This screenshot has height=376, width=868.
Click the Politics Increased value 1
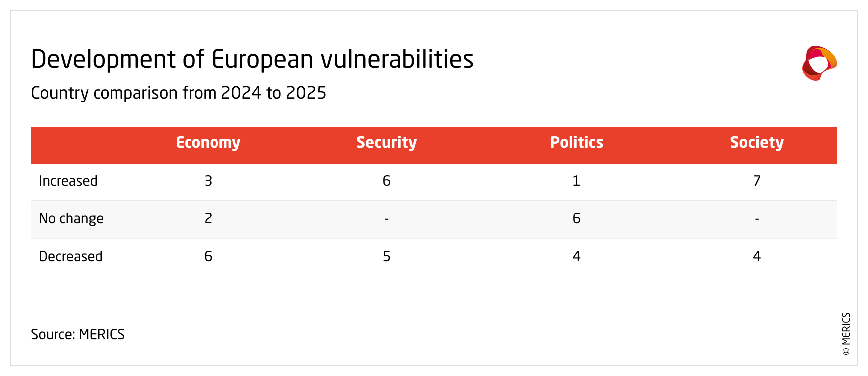(576, 181)
